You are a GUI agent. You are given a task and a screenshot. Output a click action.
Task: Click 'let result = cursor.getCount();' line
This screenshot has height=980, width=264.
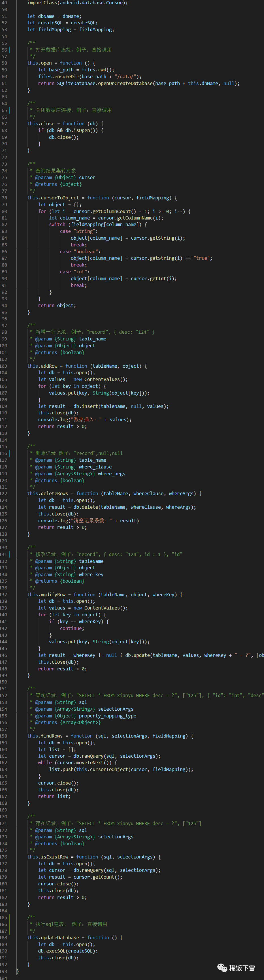(x=80, y=877)
